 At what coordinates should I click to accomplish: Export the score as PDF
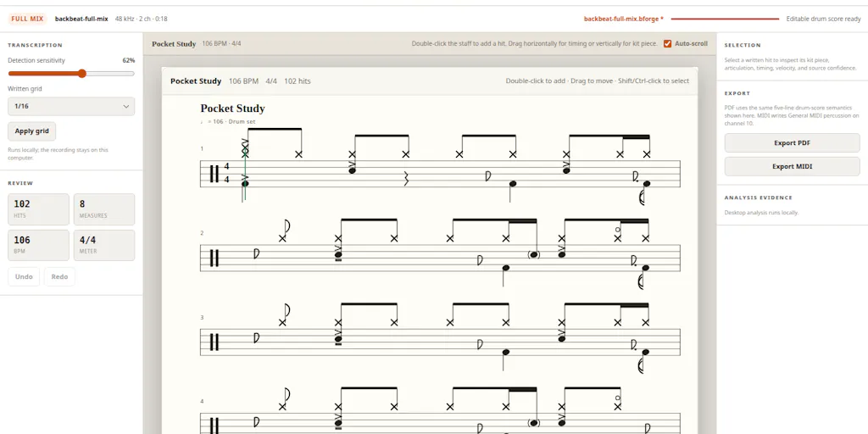(x=793, y=142)
